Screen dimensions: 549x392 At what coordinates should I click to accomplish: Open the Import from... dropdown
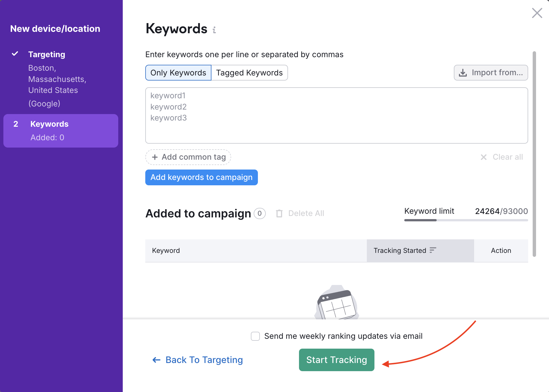coord(491,73)
